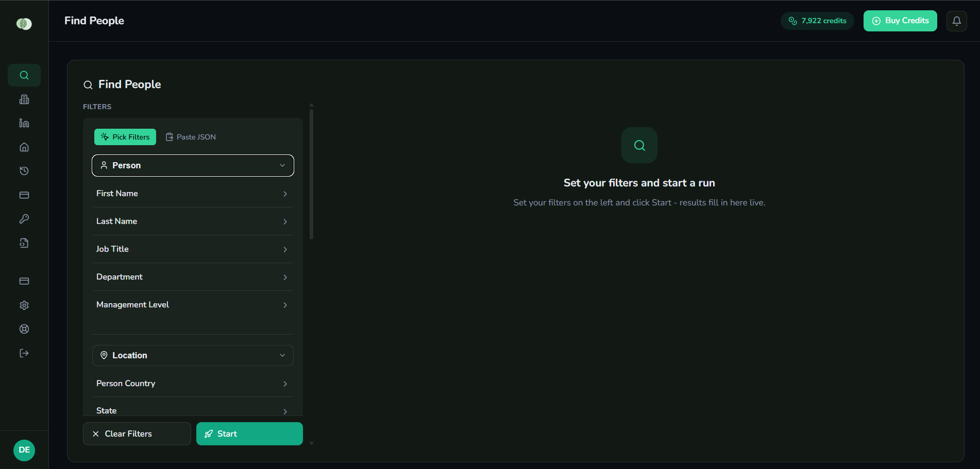
Task: Open the card icon below the history icon
Action: 24,195
